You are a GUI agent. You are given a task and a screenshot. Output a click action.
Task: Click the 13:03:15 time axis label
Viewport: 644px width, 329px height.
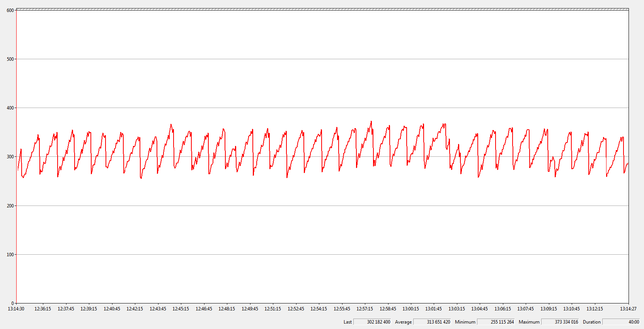coord(457,309)
